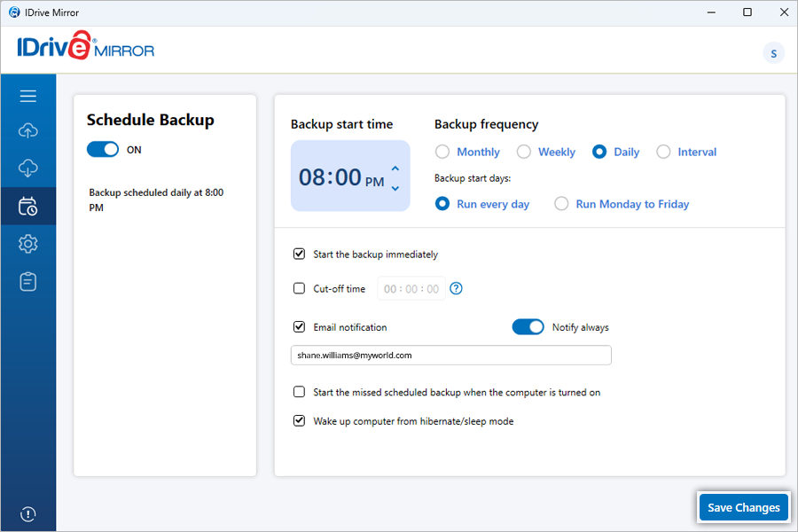The width and height of the screenshot is (798, 532).
Task: Open the user profile avatar
Action: (773, 53)
